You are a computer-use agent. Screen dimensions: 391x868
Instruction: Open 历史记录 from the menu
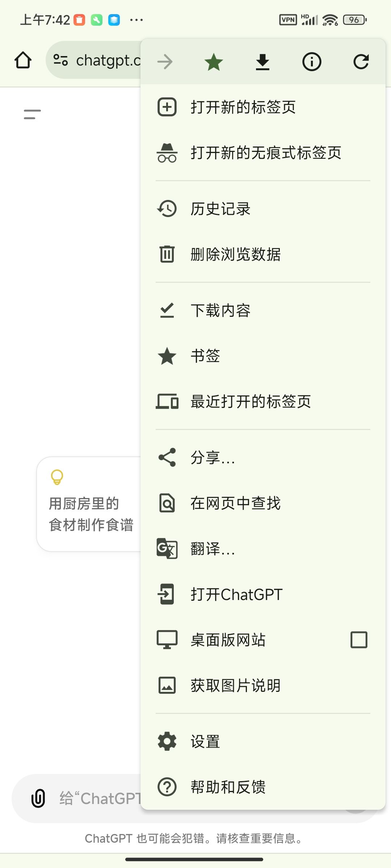coord(220,209)
